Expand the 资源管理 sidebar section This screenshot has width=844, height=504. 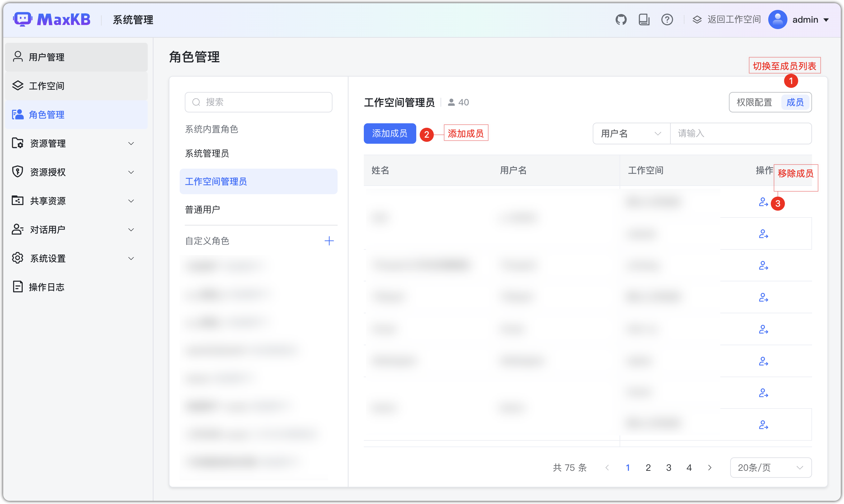(x=48, y=143)
